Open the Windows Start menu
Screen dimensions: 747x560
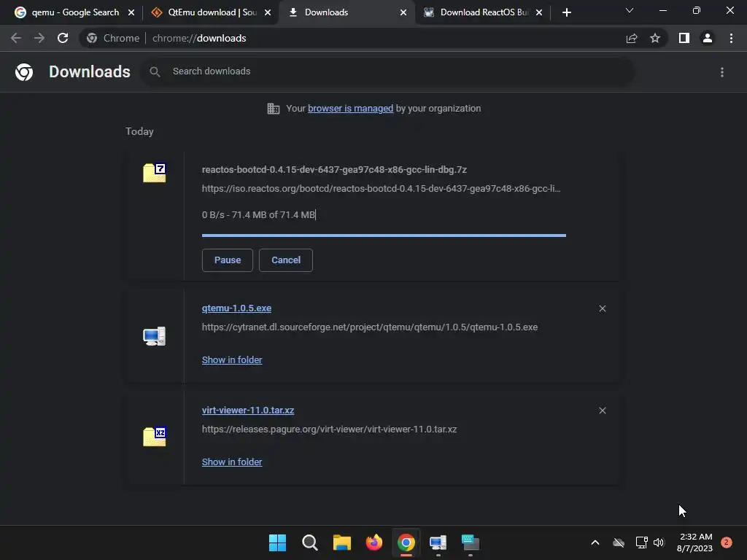[277, 542]
